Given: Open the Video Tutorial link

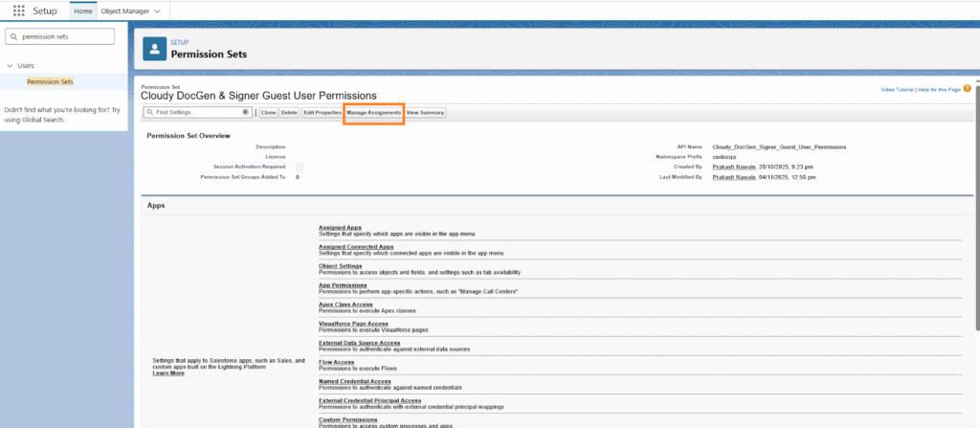Looking at the screenshot, I should [x=900, y=89].
